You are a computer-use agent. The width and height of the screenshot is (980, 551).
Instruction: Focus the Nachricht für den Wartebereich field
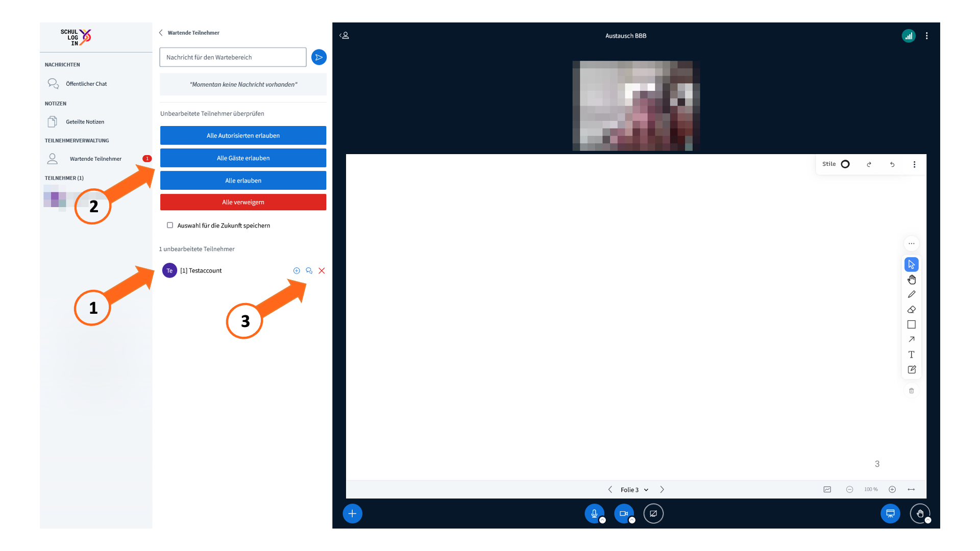tap(233, 57)
